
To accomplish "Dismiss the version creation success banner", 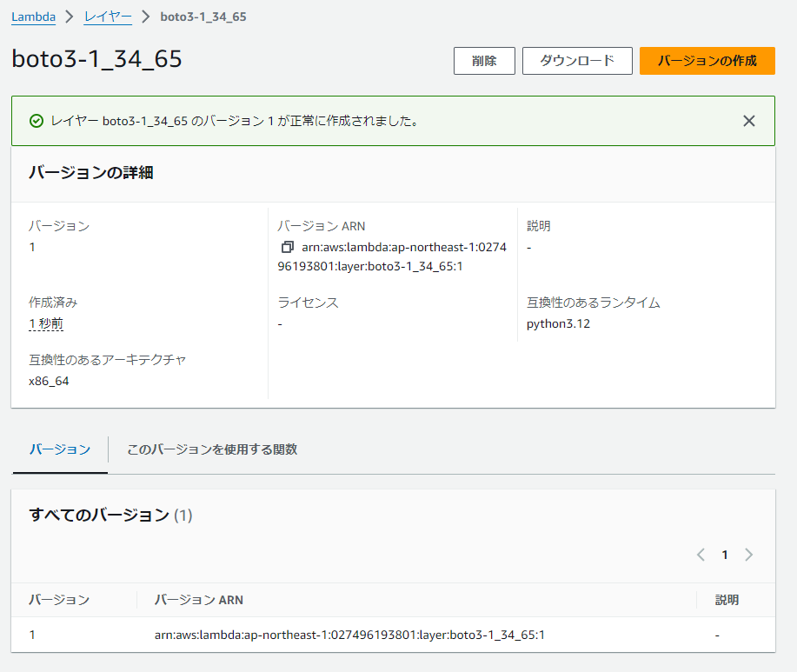I will 749,120.
